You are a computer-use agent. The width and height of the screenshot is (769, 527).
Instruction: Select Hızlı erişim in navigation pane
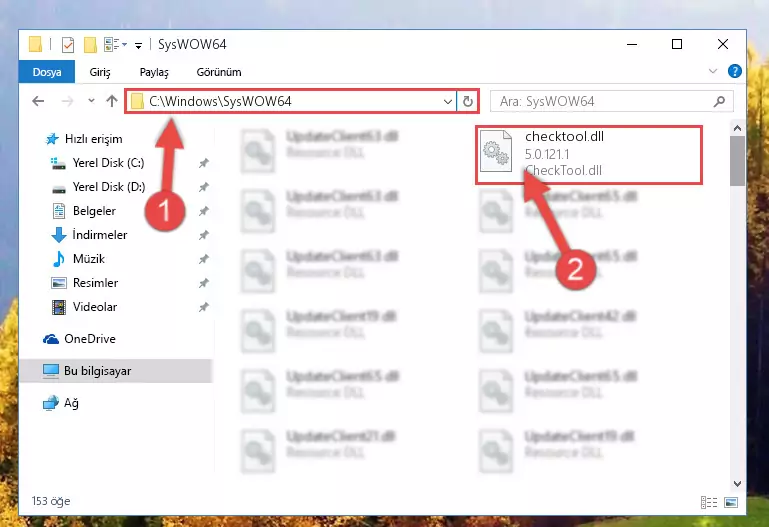[93, 139]
